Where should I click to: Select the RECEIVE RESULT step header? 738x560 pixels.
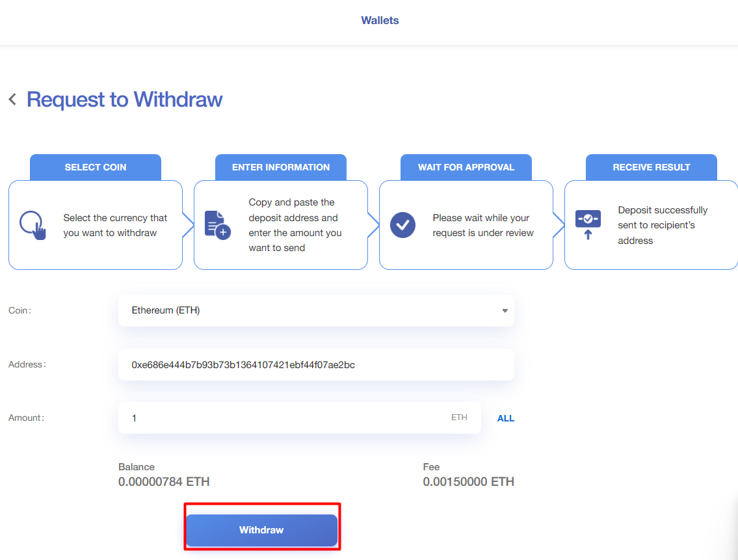(x=651, y=167)
